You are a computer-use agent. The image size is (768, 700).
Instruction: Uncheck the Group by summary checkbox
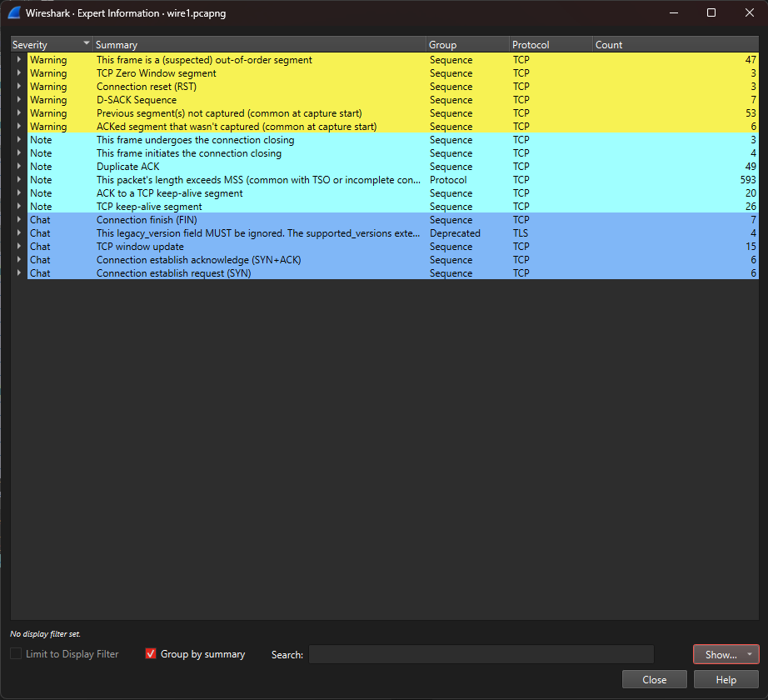(x=151, y=653)
